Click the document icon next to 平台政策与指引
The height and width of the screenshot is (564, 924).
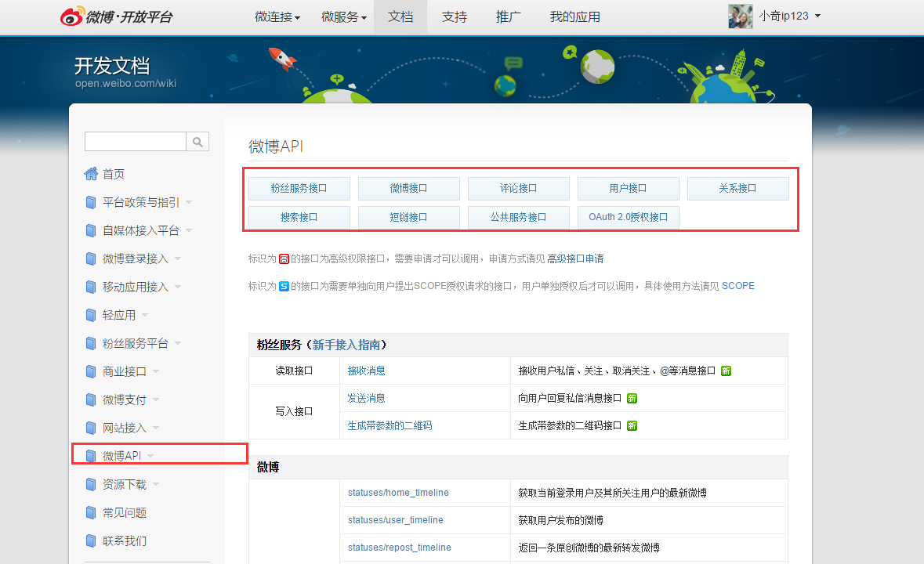pos(91,202)
